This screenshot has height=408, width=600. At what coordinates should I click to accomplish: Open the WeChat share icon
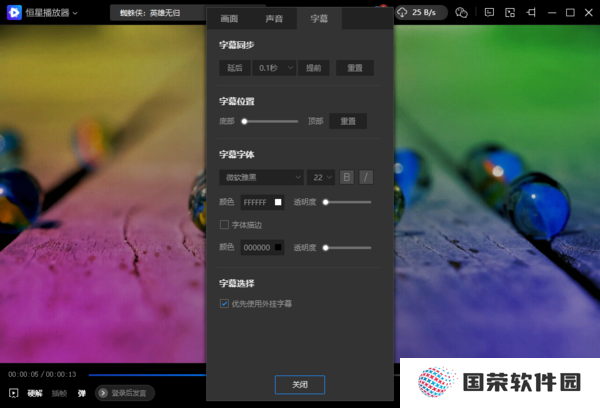pos(461,13)
